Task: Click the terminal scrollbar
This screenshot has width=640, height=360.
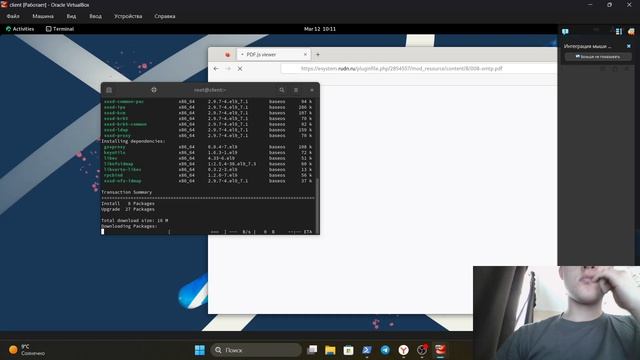Action: tap(318, 205)
